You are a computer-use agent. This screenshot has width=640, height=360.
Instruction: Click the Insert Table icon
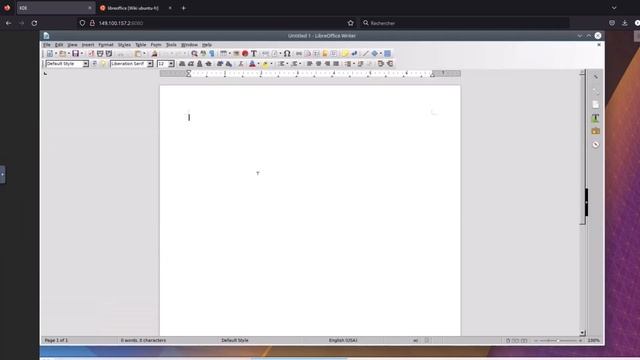(x=223, y=53)
